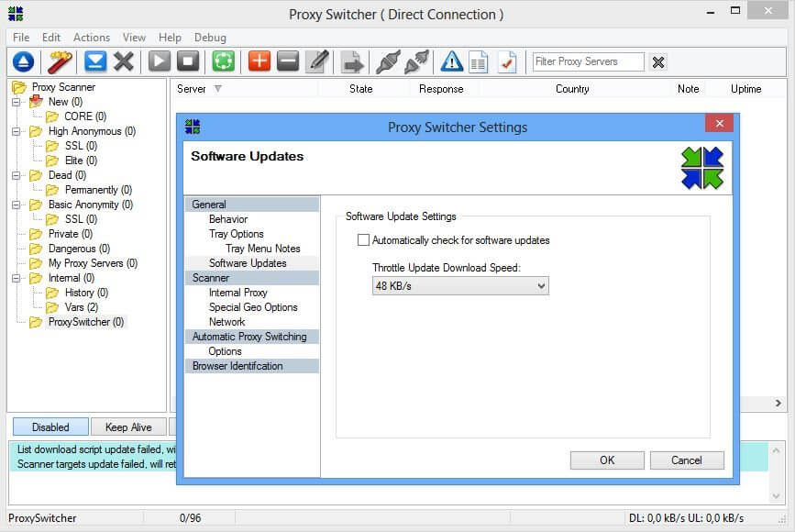Click the gray arrow export toolbar icon
Viewport: 795px width, 532px height.
click(353, 63)
